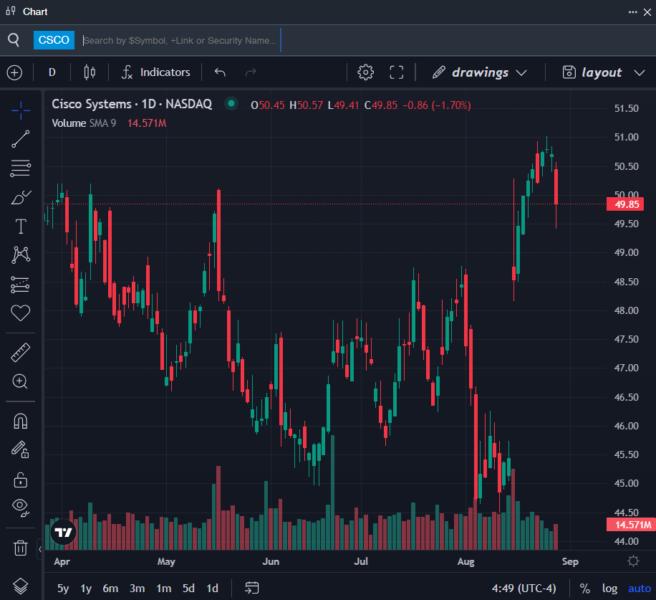Click the green market status dot
Image resolution: width=656 pixels, height=600 pixels.
[x=231, y=103]
